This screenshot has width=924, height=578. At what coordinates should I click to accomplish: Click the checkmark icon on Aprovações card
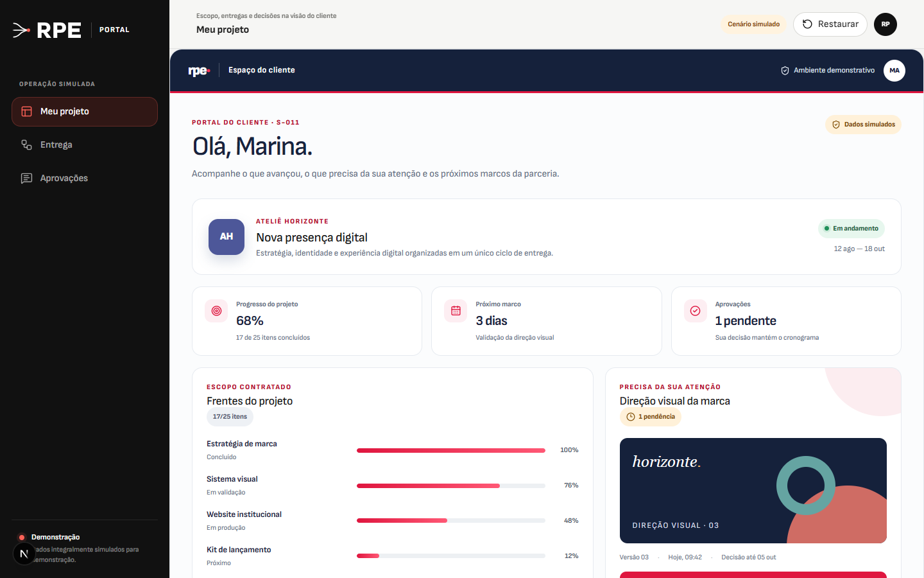tap(695, 311)
